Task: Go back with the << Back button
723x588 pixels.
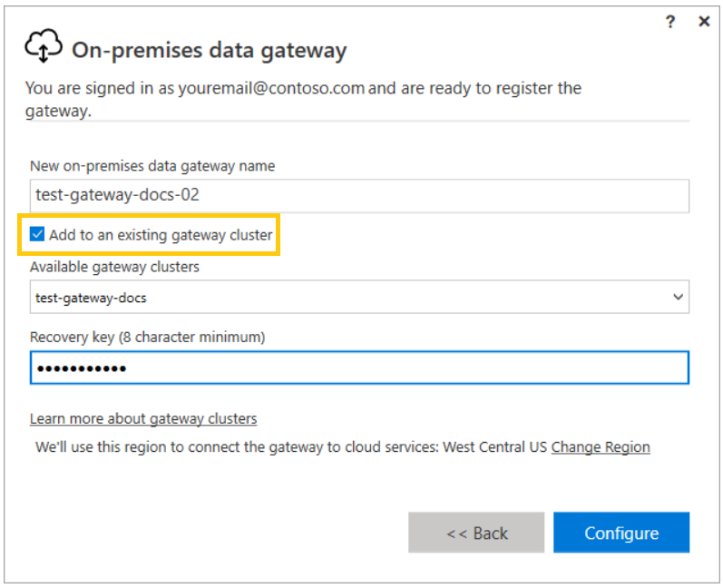Action: [x=476, y=533]
